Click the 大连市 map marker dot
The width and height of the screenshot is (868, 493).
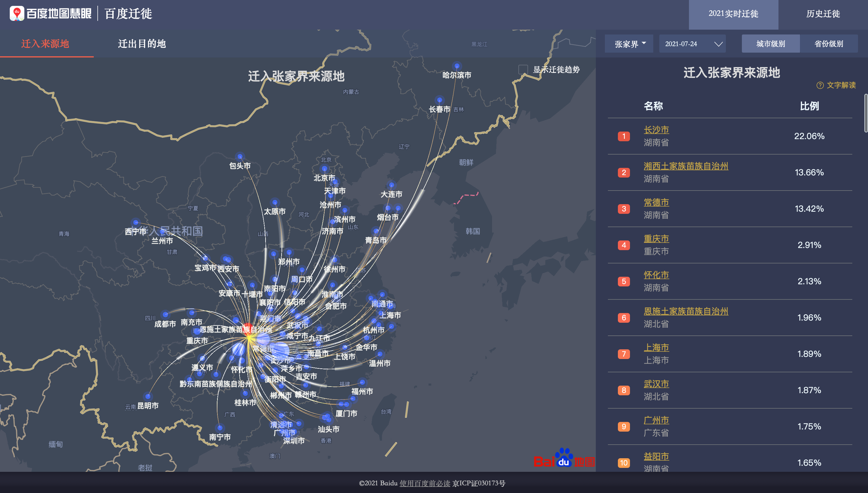coord(392,185)
